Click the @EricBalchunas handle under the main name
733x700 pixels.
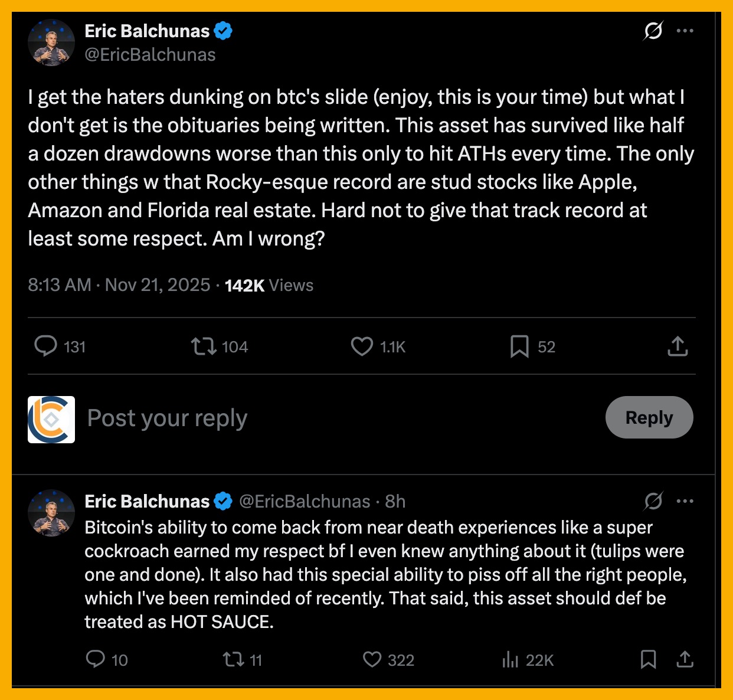(150, 55)
